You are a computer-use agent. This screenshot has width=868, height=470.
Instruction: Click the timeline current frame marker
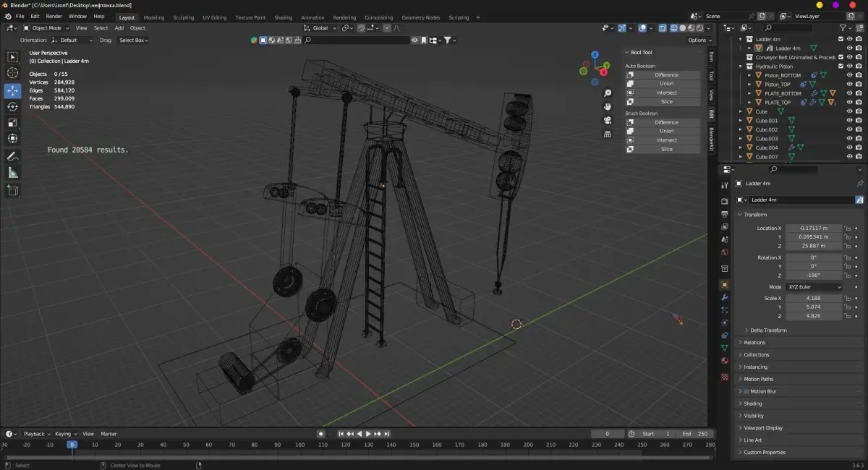(x=72, y=445)
